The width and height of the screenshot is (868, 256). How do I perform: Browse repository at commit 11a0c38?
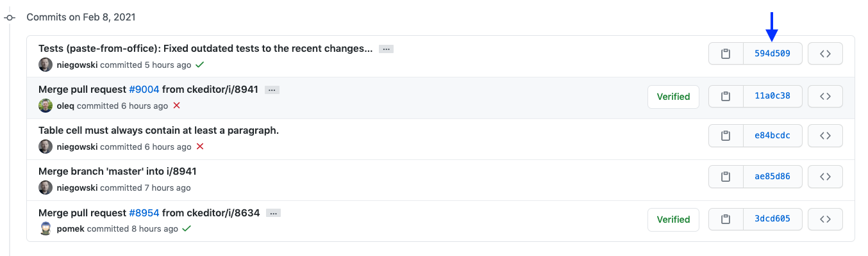point(825,97)
